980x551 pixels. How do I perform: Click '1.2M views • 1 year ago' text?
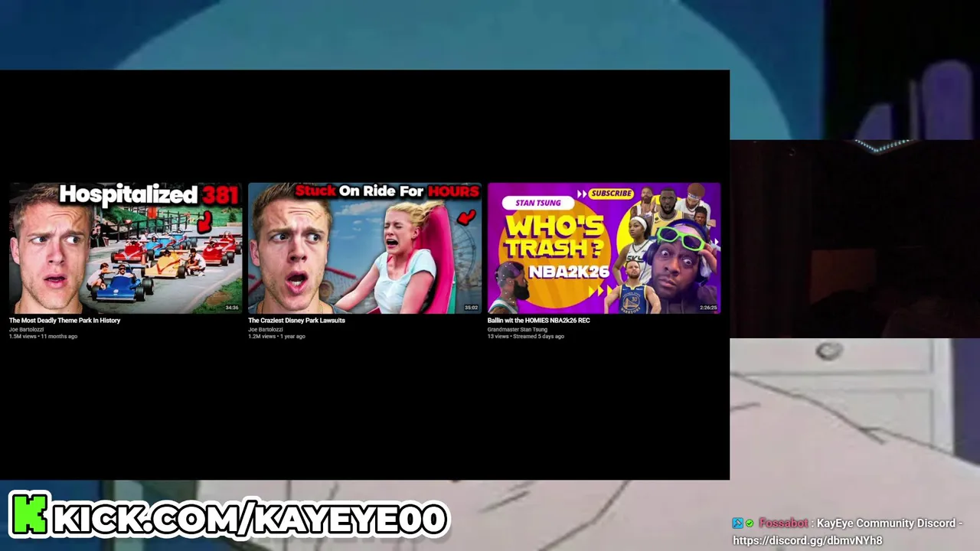[276, 337]
